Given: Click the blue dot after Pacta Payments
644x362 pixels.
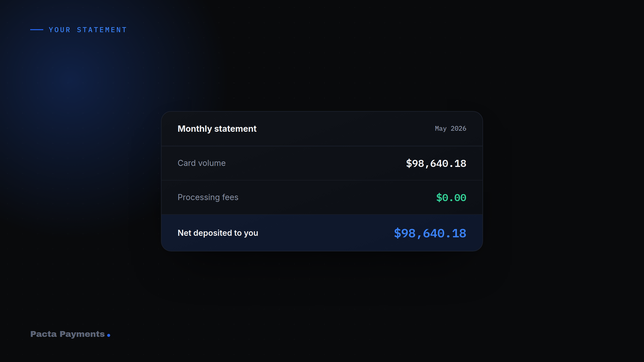Looking at the screenshot, I should tap(109, 335).
